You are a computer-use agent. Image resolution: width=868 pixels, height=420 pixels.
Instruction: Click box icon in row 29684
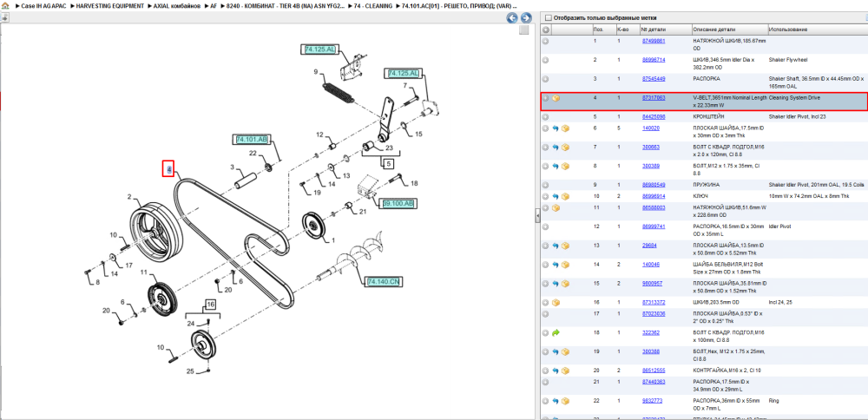(565, 245)
